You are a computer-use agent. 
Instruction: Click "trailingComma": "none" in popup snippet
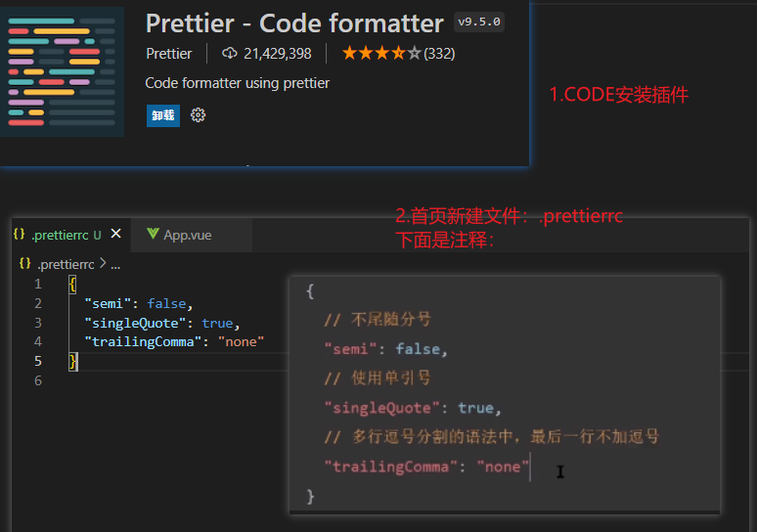(x=426, y=466)
